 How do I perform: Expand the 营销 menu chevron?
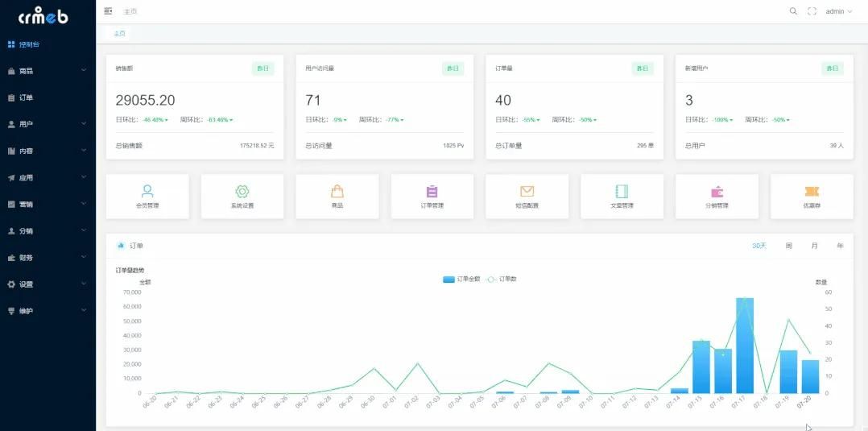[x=84, y=203]
